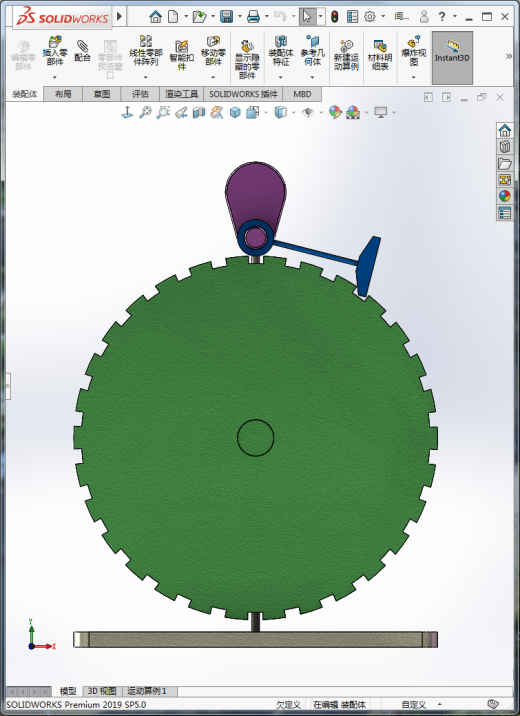
Task: Toggle the Hide/Show Items eye icon
Action: [308, 112]
